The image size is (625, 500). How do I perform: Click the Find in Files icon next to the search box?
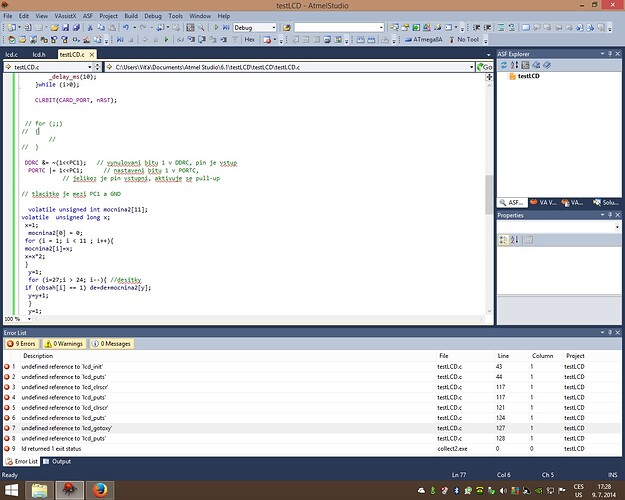tap(287, 28)
